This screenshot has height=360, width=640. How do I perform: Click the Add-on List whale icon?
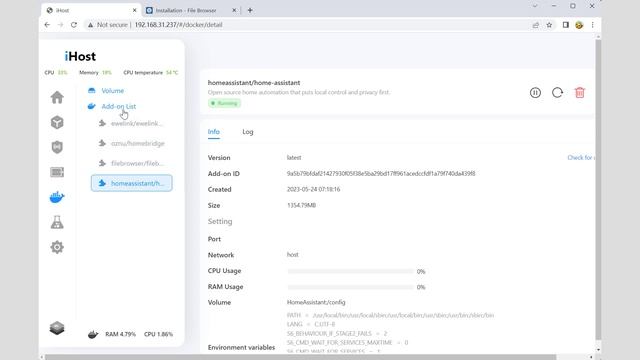click(91, 107)
